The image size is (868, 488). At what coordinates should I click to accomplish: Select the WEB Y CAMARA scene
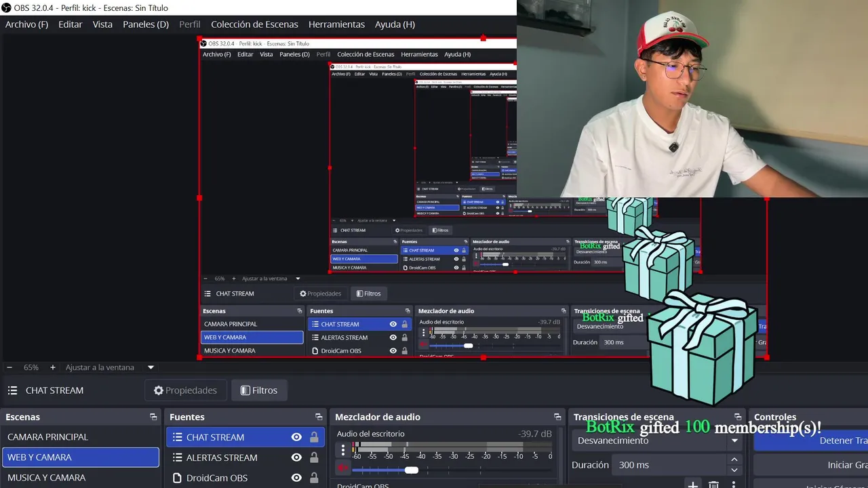click(x=81, y=457)
